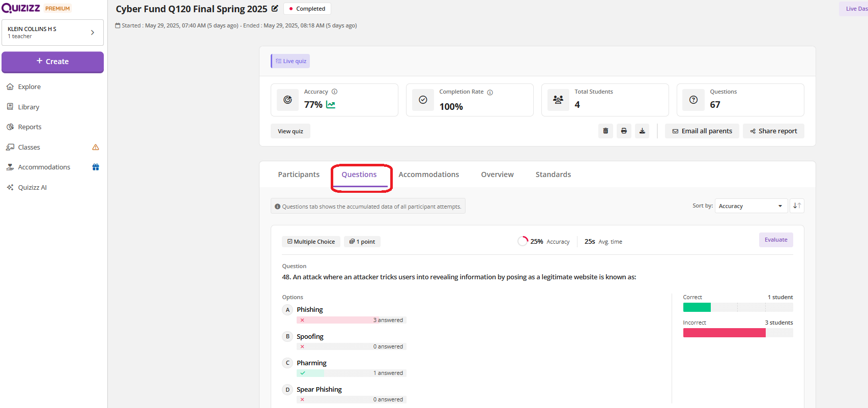868x408 pixels.
Task: Click the red Incorrect students bar
Action: 724,333
